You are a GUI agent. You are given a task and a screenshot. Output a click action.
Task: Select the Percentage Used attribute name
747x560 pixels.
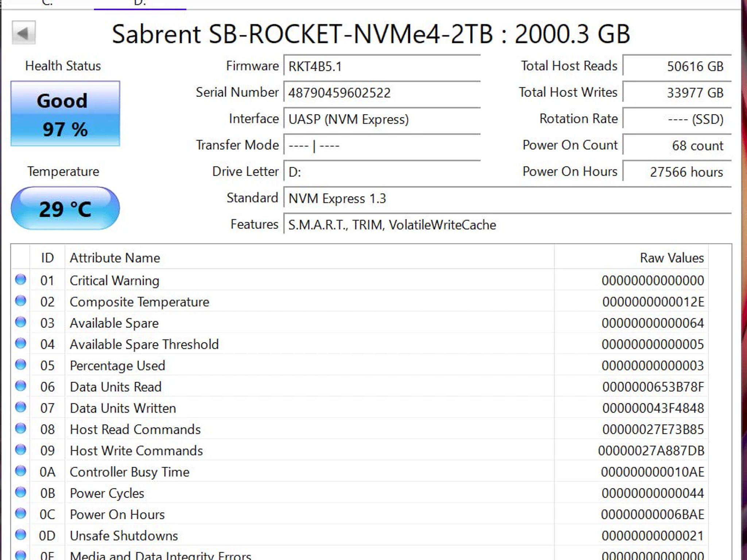tap(117, 366)
